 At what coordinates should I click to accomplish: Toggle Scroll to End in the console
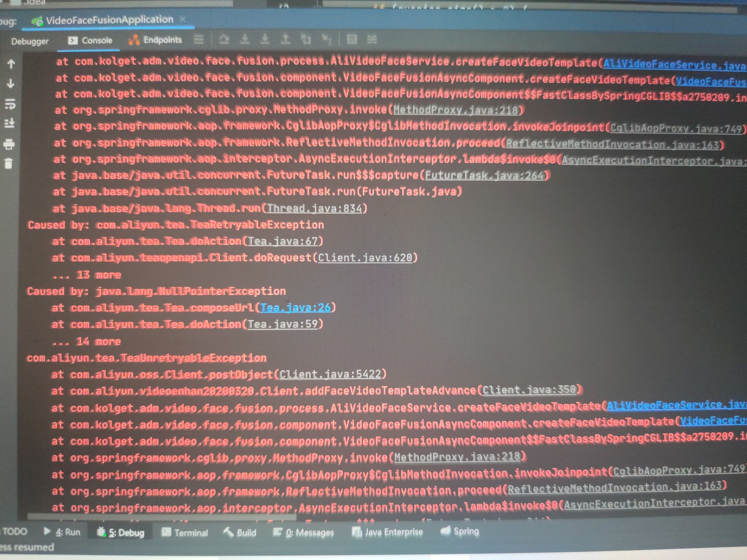click(9, 124)
